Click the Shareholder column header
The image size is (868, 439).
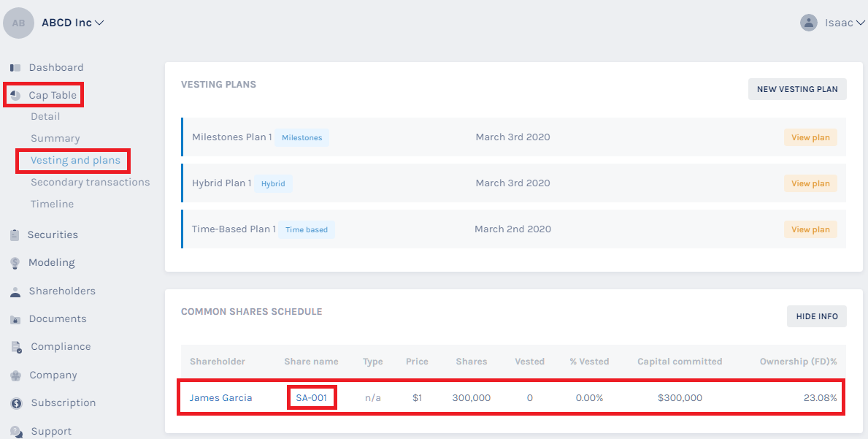pos(218,362)
